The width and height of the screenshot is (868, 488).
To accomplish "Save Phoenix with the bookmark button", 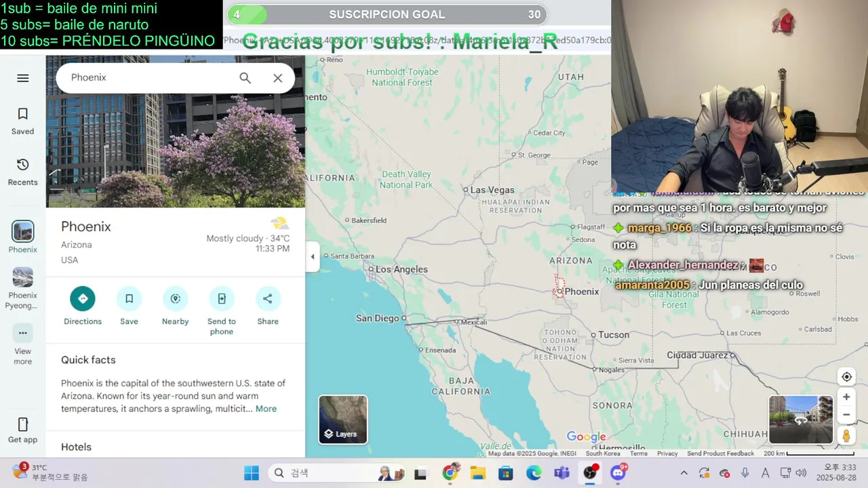I will [129, 306].
